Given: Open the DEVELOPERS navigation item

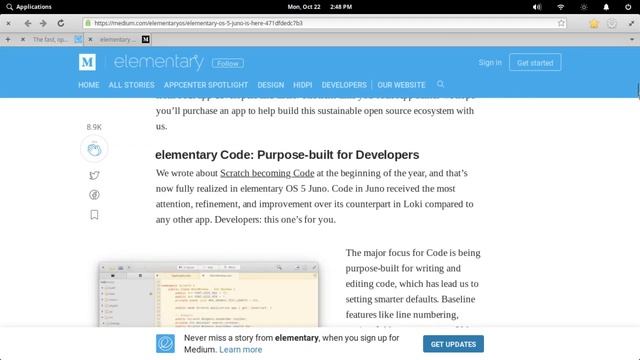Looking at the screenshot, I should [344, 85].
